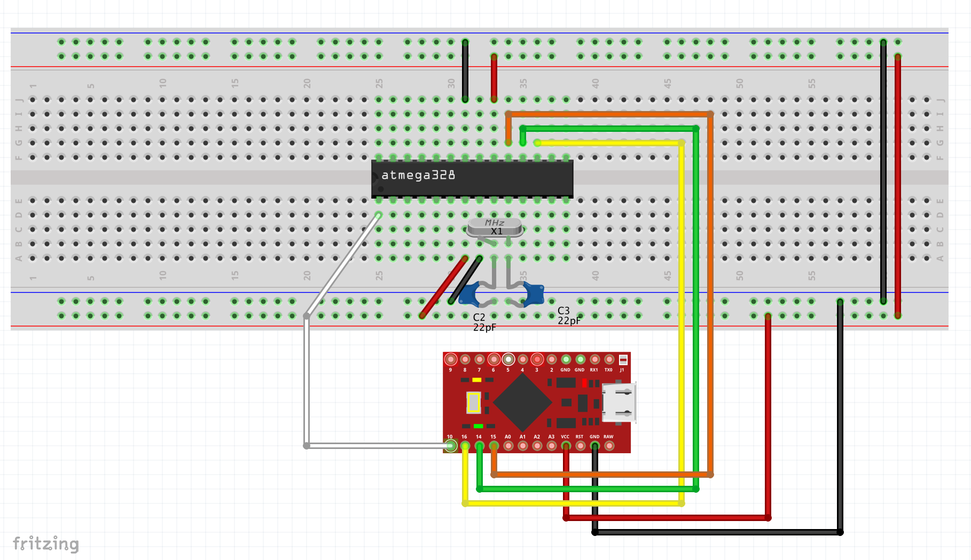Click the yellow-outlined crystal on the red board

click(x=474, y=403)
